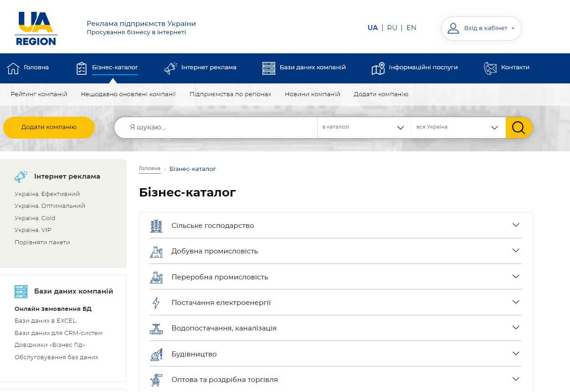This screenshot has width=570, height=392.
Task: Click the Сільське господарство category icon
Action: coord(156,225)
